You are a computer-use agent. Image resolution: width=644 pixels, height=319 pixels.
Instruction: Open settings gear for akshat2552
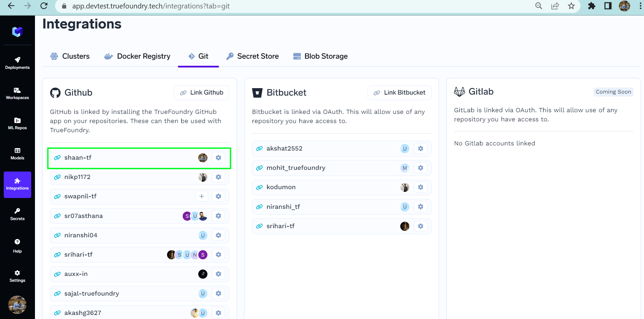click(421, 148)
